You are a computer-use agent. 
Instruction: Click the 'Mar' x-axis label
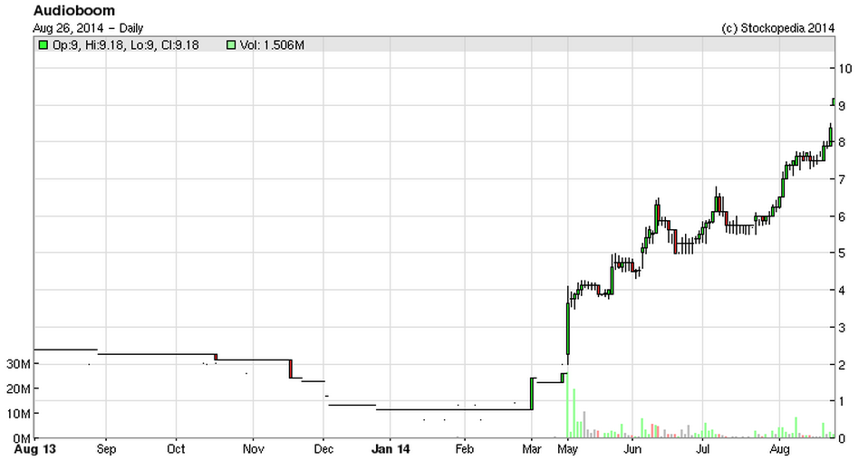coord(532,449)
